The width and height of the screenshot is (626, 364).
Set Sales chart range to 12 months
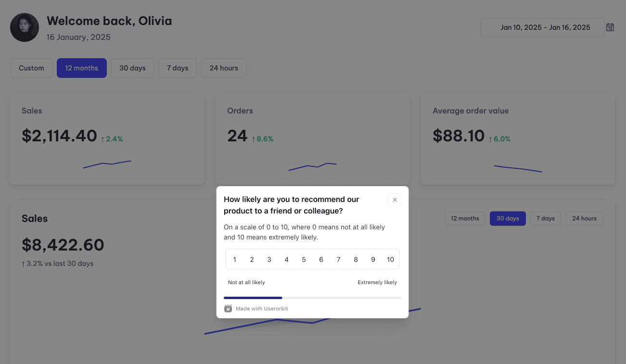point(465,218)
